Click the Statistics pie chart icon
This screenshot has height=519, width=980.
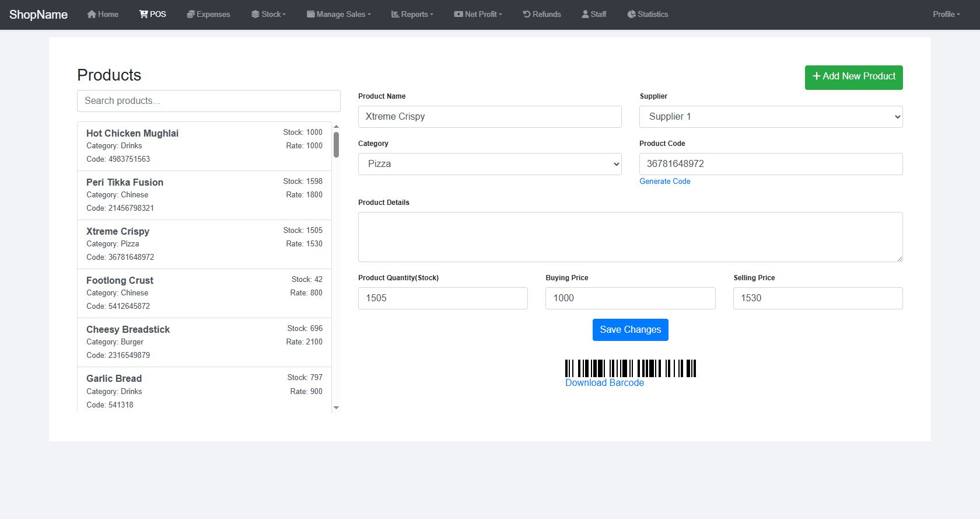[632, 14]
